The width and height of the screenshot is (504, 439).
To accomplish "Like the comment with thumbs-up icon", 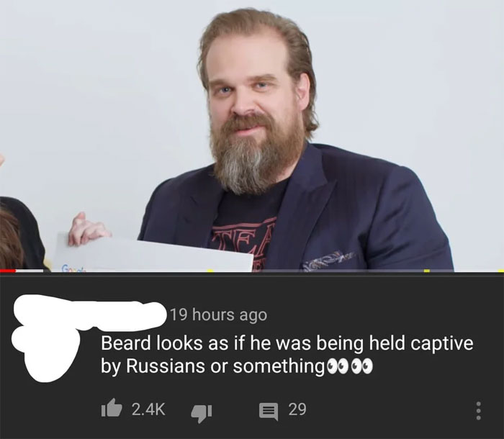I will (112, 408).
